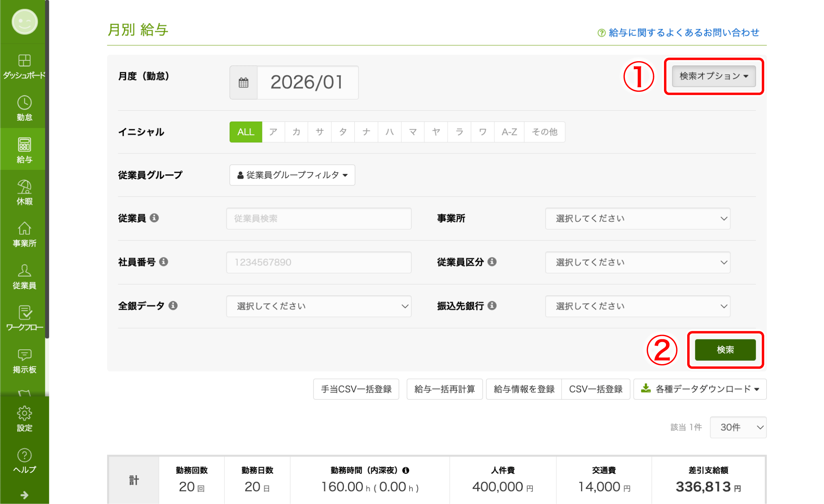This screenshot has width=824, height=504.
Task: Click the 勤務日数 20 value
Action: [257, 487]
